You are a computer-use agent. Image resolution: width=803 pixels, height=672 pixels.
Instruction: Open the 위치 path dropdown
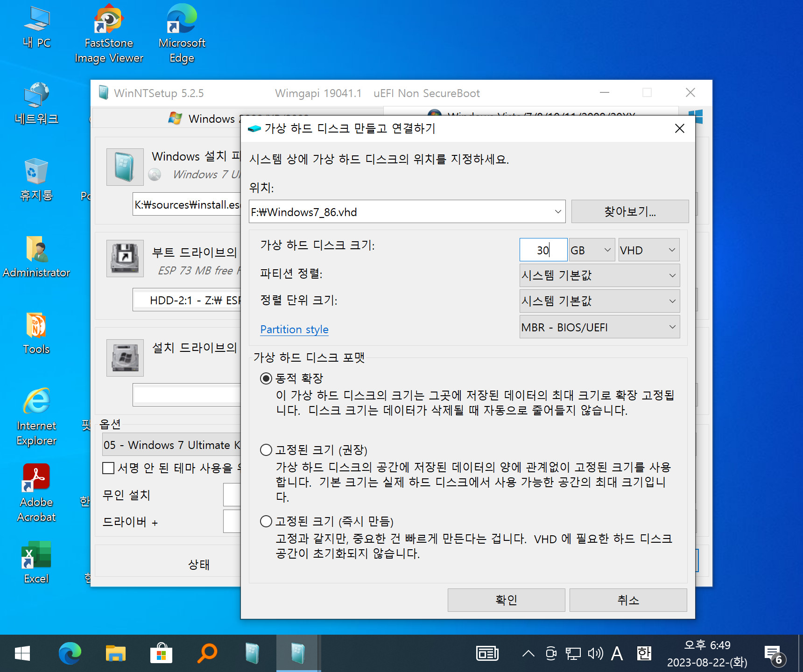pyautogui.click(x=558, y=212)
